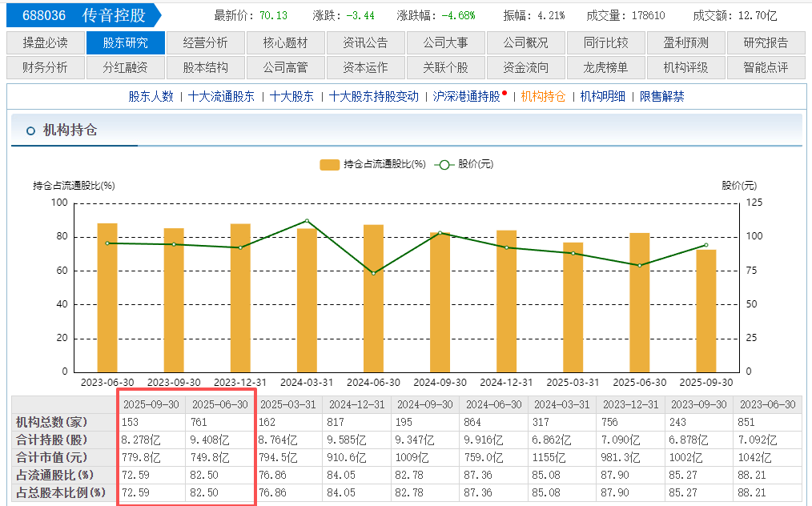This screenshot has height=506, width=812.
Task: Click the 688036 传音控股 stock header
Action: pyautogui.click(x=84, y=15)
